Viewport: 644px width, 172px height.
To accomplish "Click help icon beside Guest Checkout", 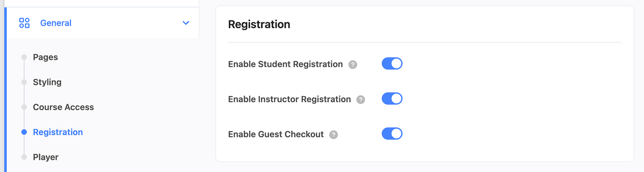I will point(333,134).
